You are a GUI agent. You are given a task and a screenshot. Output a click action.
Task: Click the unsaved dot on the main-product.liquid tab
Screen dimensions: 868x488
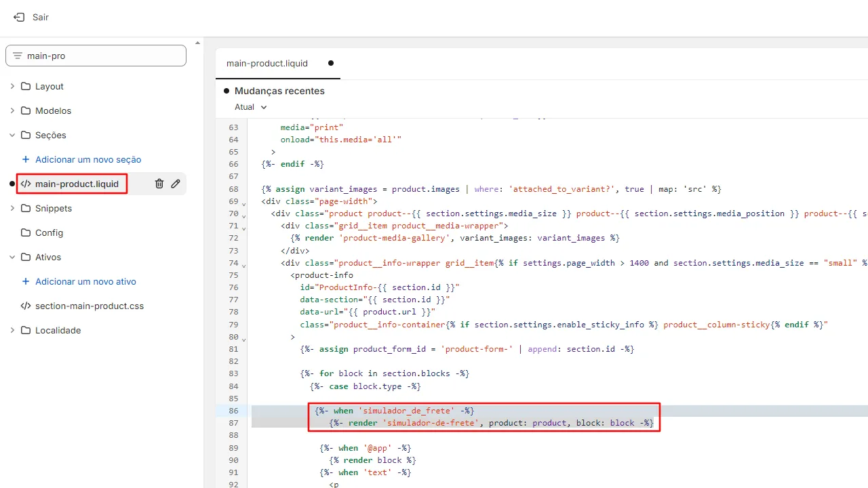tap(331, 63)
